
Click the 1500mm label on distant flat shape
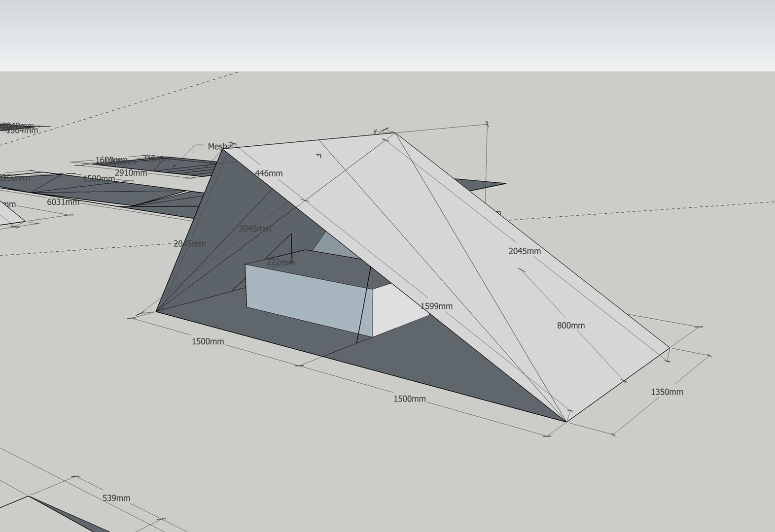(x=99, y=179)
